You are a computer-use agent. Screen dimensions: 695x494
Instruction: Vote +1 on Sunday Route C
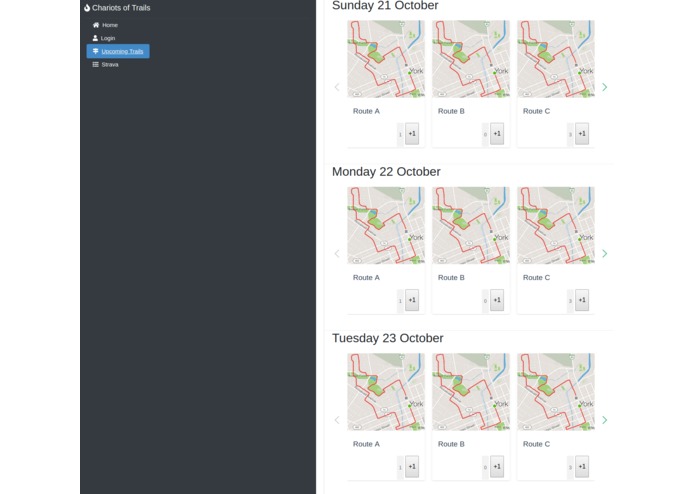click(582, 134)
